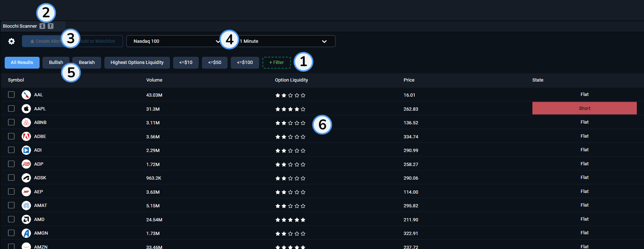Sort by Option Liquidity column header
This screenshot has width=644, height=249.
pos(291,80)
